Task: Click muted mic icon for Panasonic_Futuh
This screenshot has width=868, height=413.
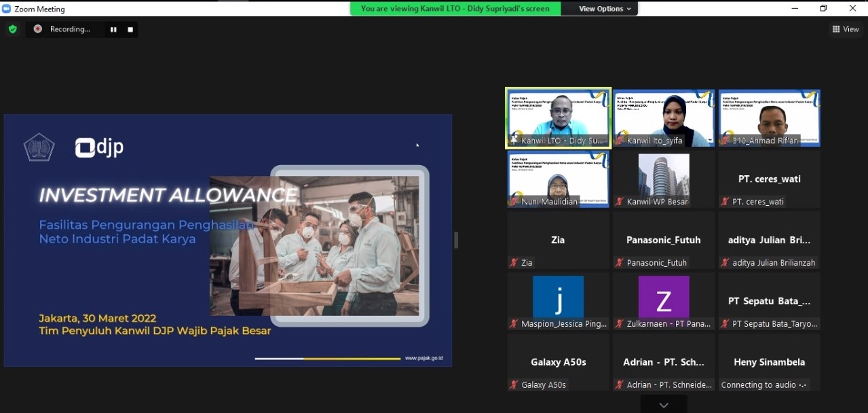Action: click(619, 263)
